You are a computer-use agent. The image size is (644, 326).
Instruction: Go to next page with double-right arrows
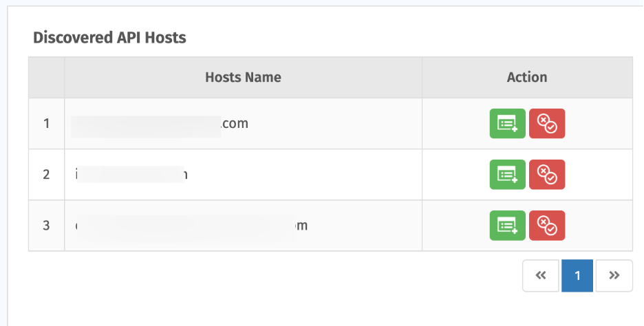click(x=614, y=276)
